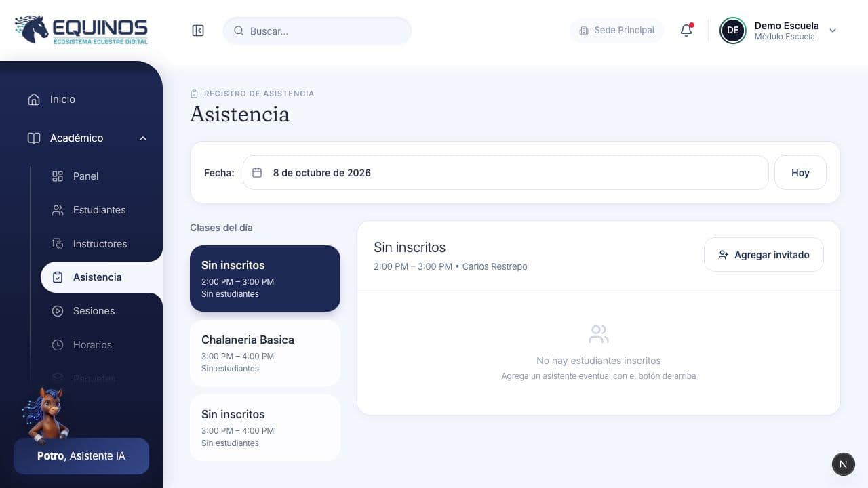868x488 pixels.
Task: Open the notifications bell
Action: pos(686,30)
